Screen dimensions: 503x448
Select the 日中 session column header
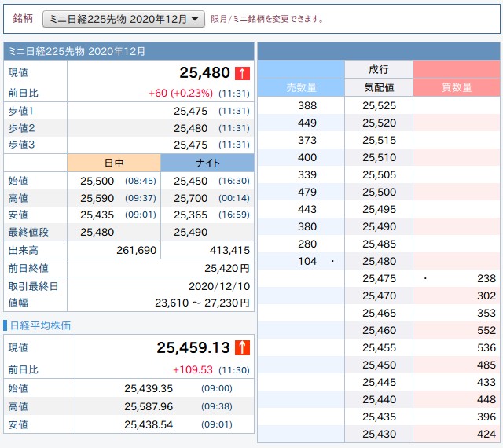pos(114,163)
